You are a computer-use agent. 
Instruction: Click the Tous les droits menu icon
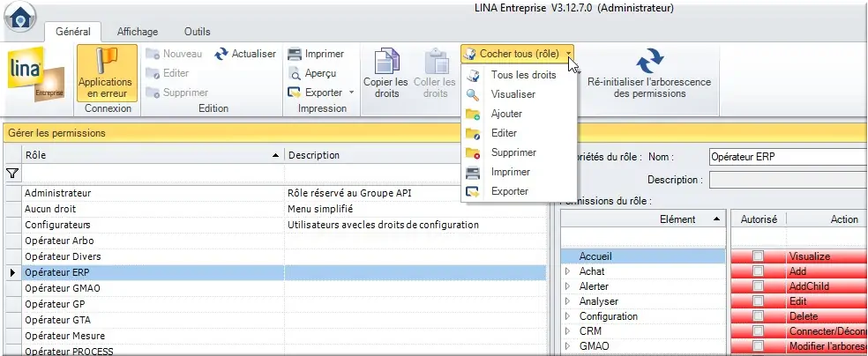[x=474, y=75]
